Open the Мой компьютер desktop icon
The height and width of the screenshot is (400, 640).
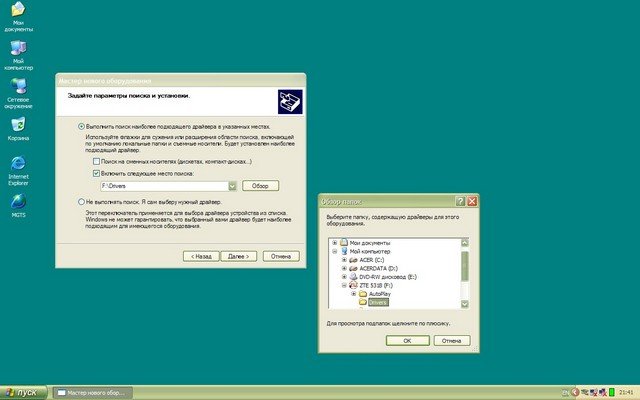click(18, 48)
